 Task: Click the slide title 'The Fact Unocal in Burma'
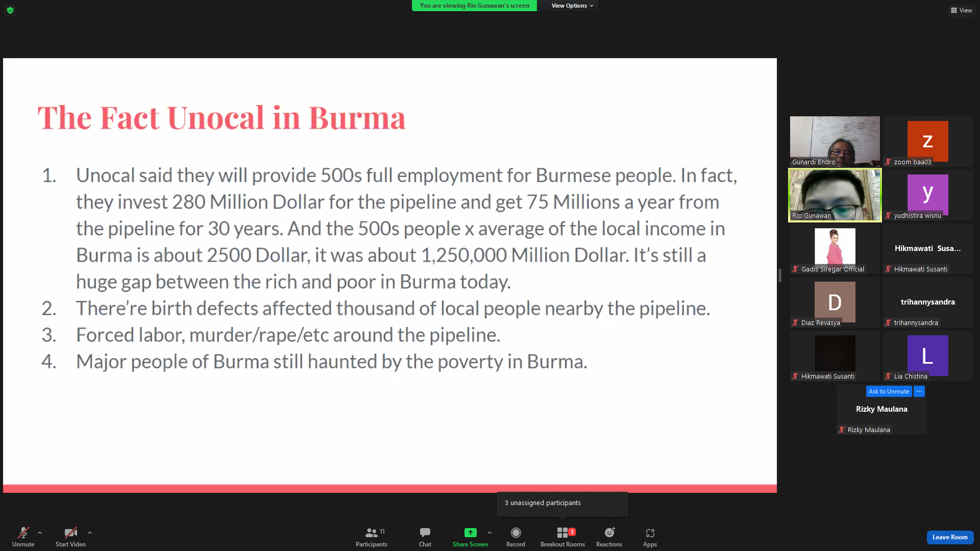click(222, 118)
